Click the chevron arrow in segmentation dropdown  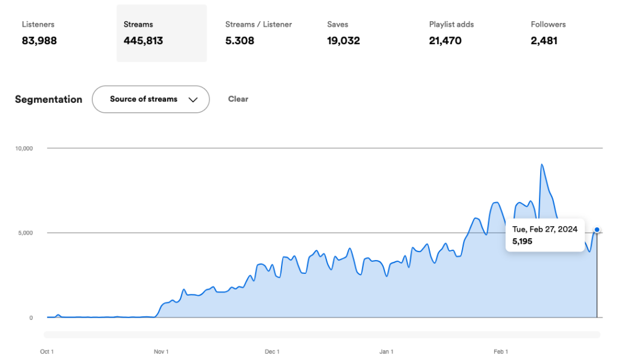click(193, 100)
